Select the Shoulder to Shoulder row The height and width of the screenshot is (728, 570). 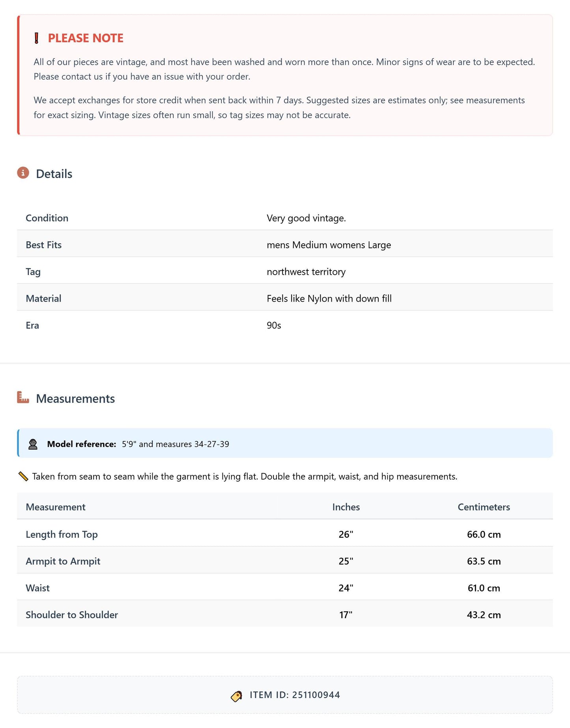285,615
